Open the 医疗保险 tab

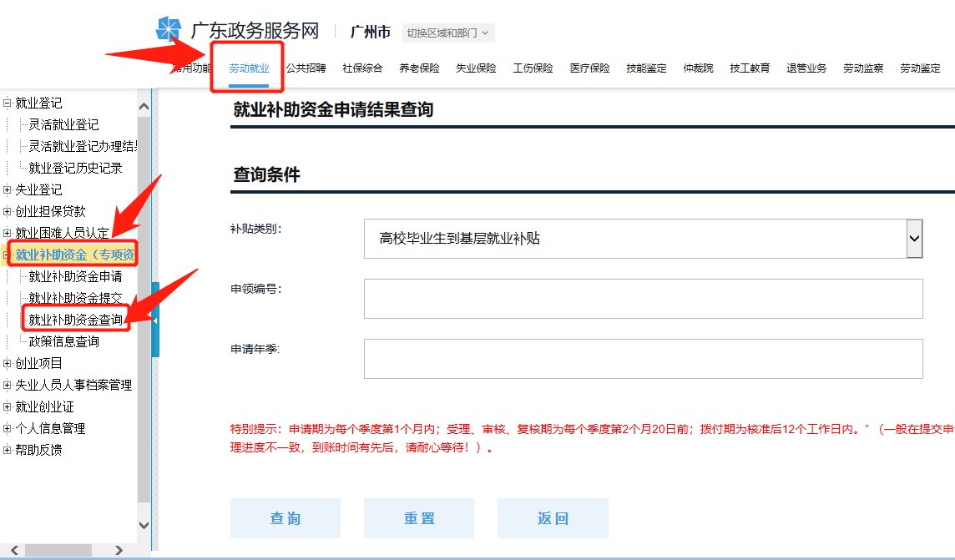click(x=589, y=68)
